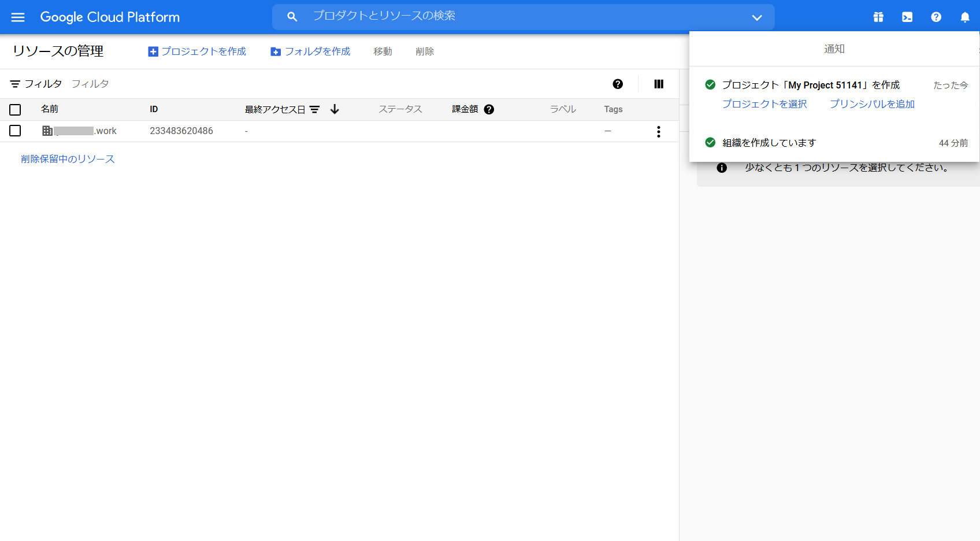Open the column display options icon

[x=659, y=84]
